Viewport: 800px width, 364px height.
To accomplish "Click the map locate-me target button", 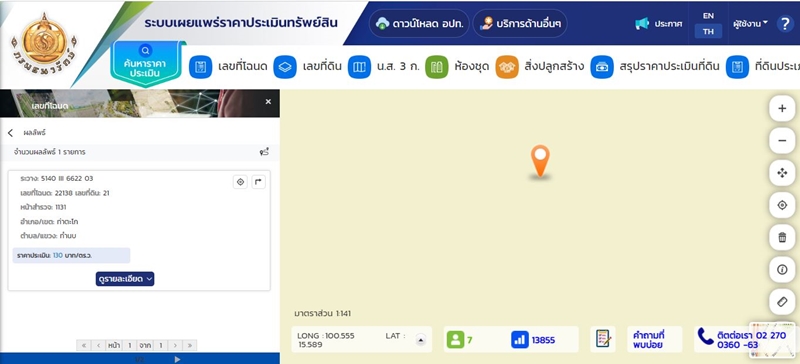I will coord(782,205).
